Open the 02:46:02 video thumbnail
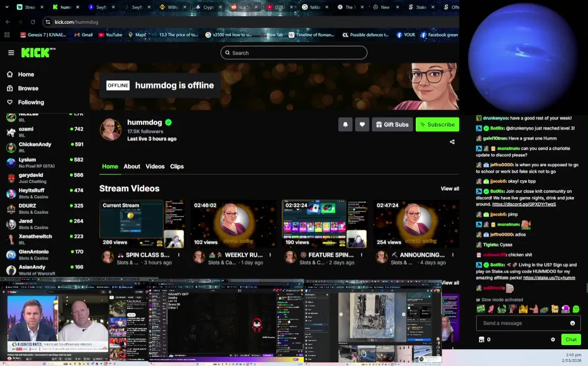Screen dimensions: 588x366 (233, 224)
